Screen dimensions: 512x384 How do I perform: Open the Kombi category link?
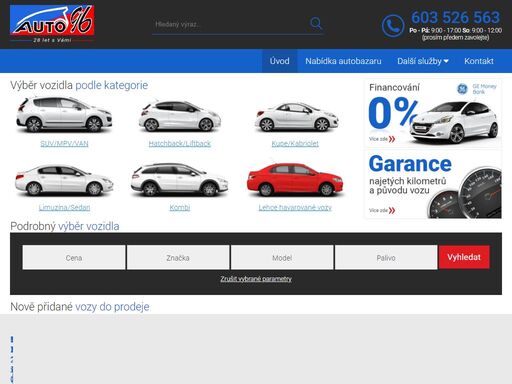pos(180,208)
